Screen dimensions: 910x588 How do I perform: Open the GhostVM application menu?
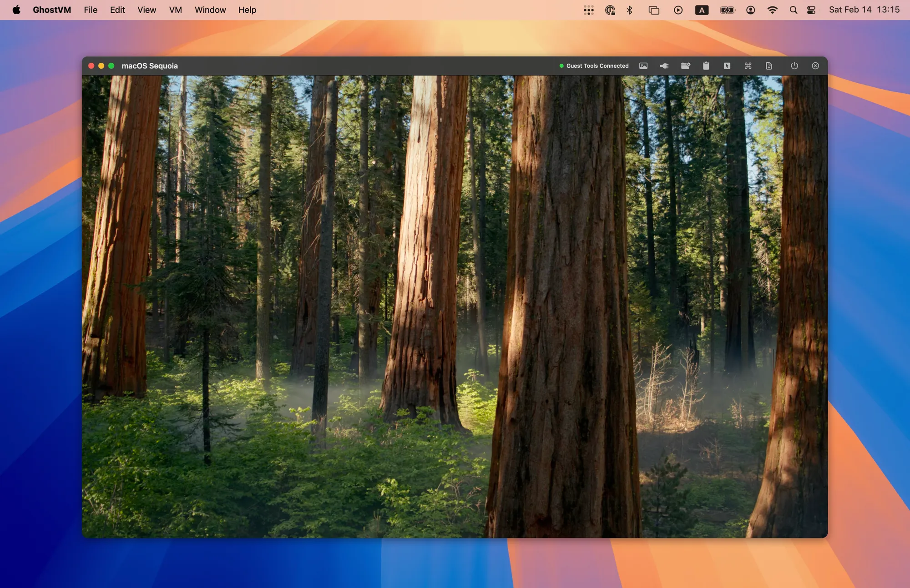51,10
